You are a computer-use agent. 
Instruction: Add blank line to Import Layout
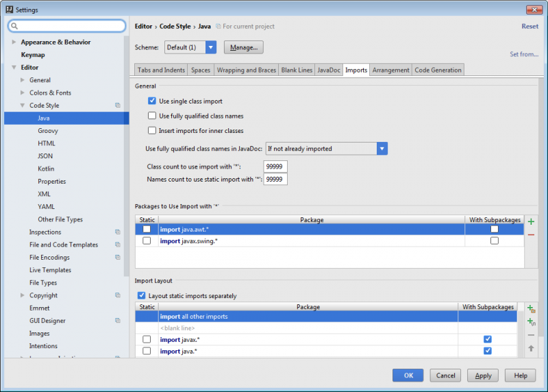point(531,322)
